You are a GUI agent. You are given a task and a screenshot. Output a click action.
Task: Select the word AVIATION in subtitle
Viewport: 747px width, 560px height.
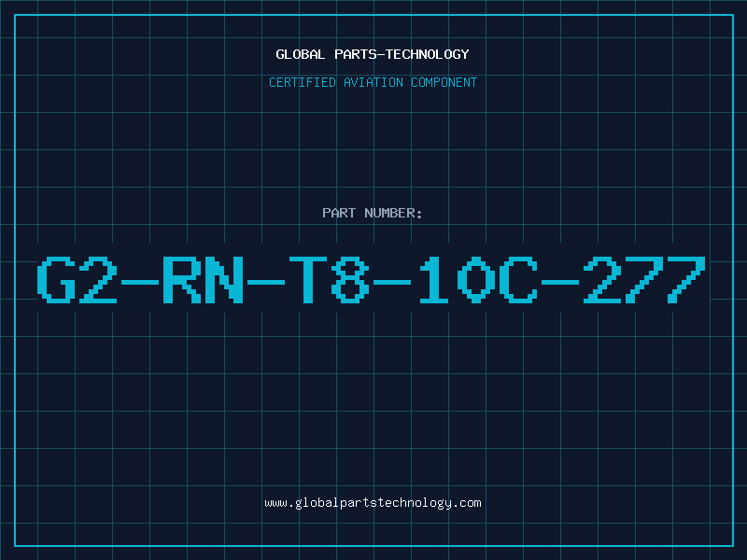tap(373, 82)
